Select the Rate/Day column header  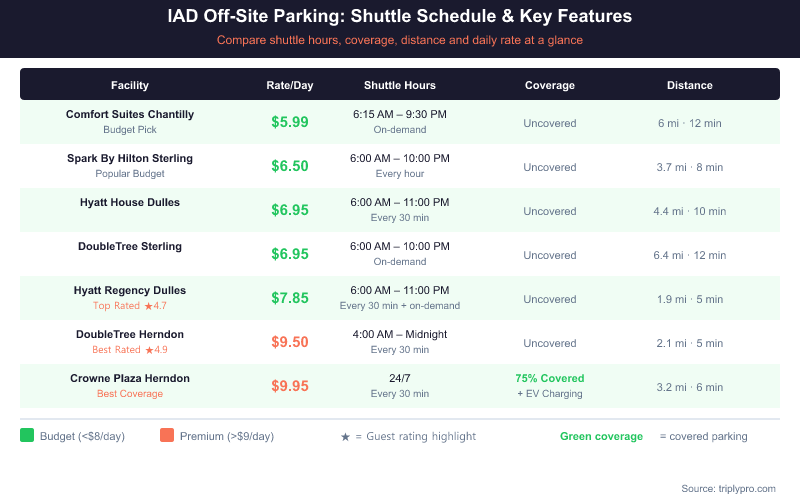click(x=290, y=85)
